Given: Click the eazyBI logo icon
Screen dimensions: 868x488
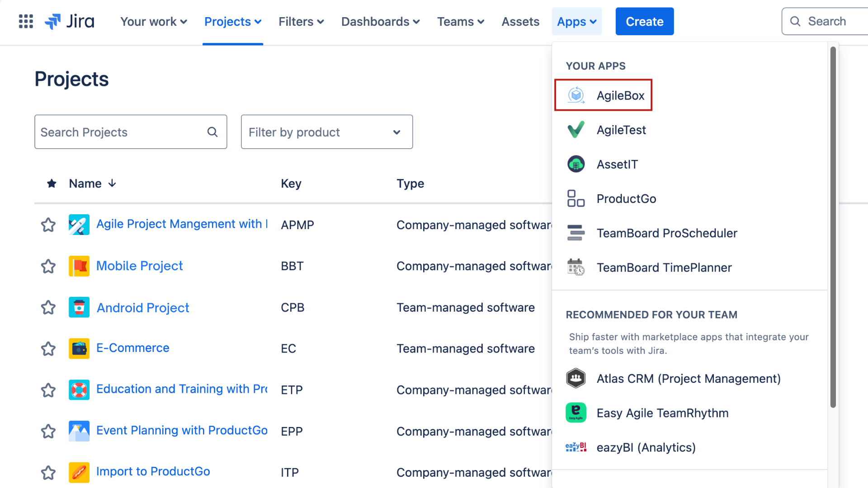Looking at the screenshot, I should 576,447.
